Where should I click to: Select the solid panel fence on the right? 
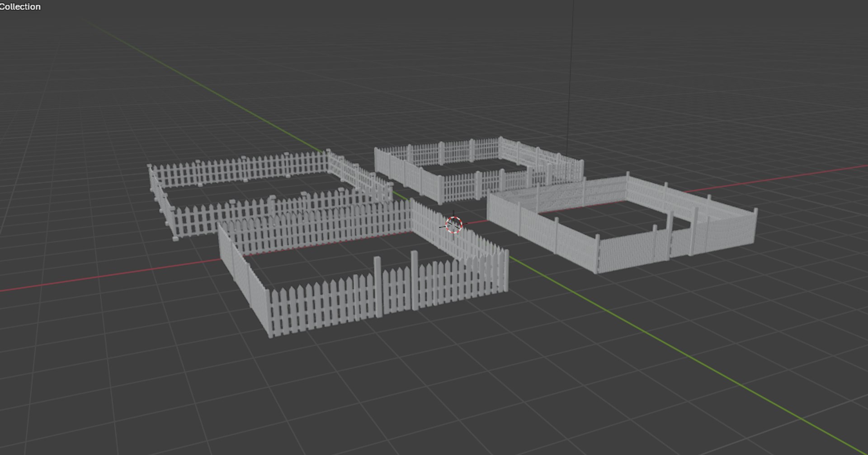click(622, 223)
